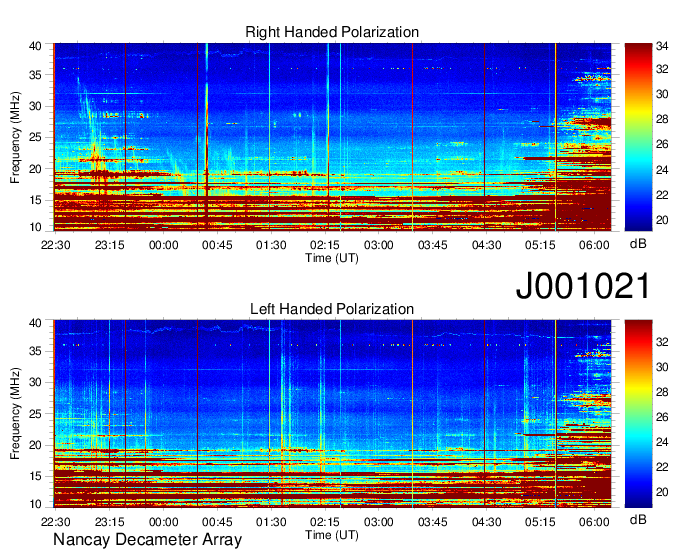This screenshot has width=680, height=552.
Task: Click the 34 dB tick on Right Handed color bar
Action: pyautogui.click(x=662, y=46)
